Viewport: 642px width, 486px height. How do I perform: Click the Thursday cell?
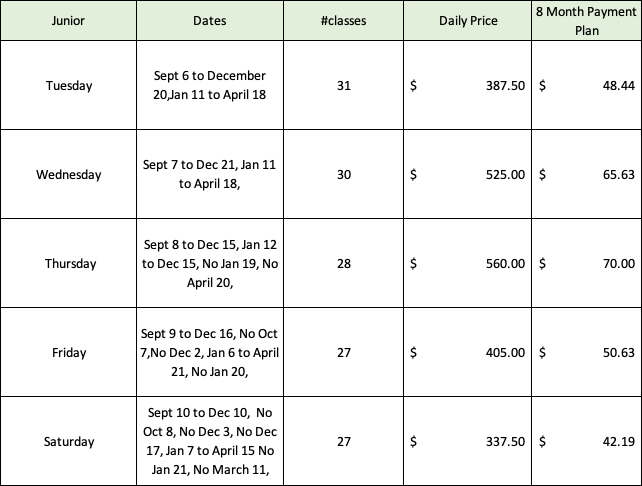click(x=68, y=263)
